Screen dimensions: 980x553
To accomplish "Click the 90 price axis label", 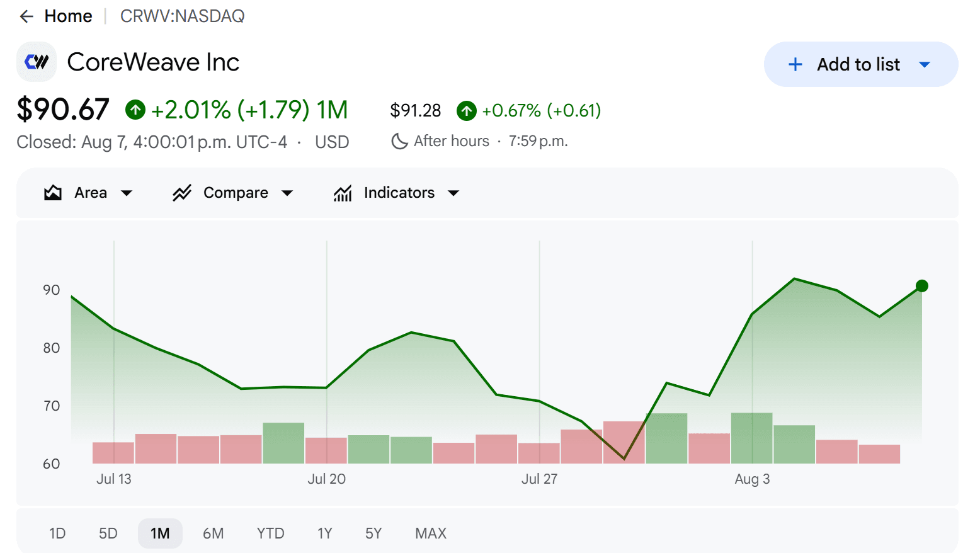I will [52, 290].
